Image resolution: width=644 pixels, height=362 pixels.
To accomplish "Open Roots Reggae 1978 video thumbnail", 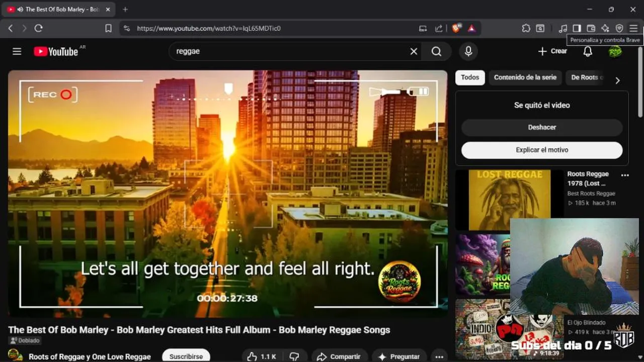I will [509, 200].
